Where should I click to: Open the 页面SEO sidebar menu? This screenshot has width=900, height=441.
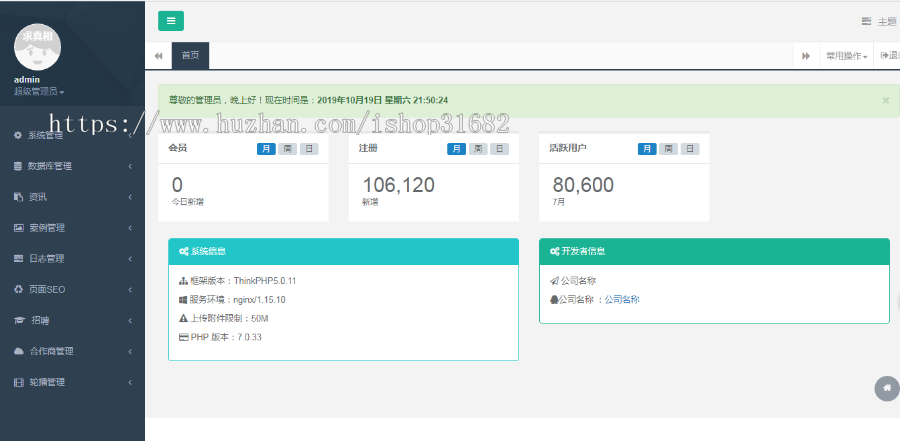coord(72,289)
